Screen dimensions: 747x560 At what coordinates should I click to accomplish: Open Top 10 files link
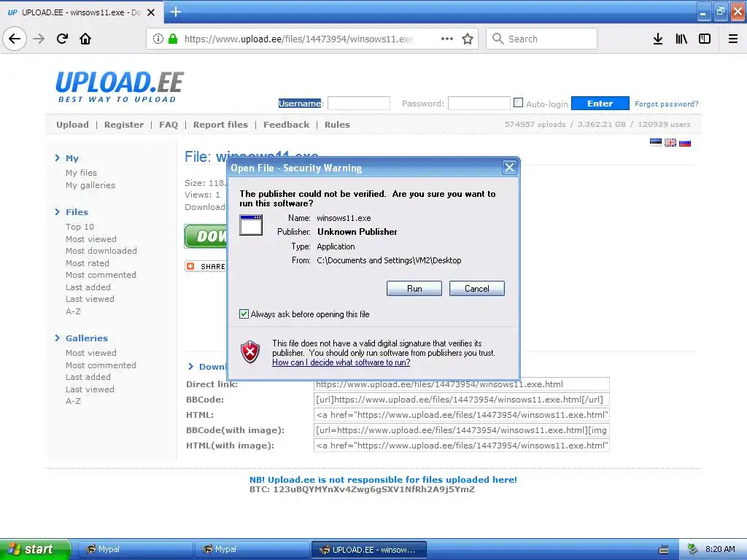coord(80,227)
